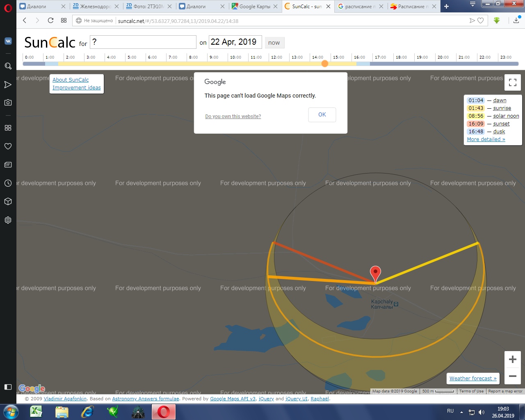Screen dimensions: 525x420
Task: Click the orange time slider handle
Action: click(325, 64)
